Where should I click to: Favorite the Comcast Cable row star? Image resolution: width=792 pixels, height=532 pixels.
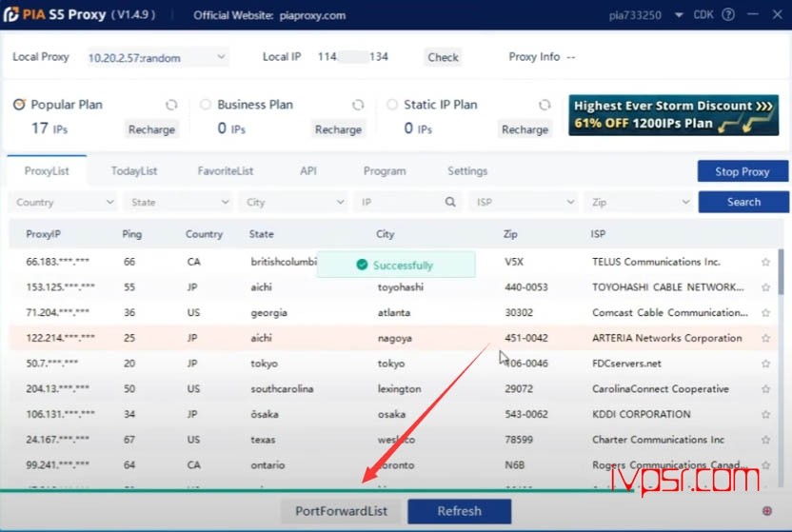pyautogui.click(x=765, y=313)
